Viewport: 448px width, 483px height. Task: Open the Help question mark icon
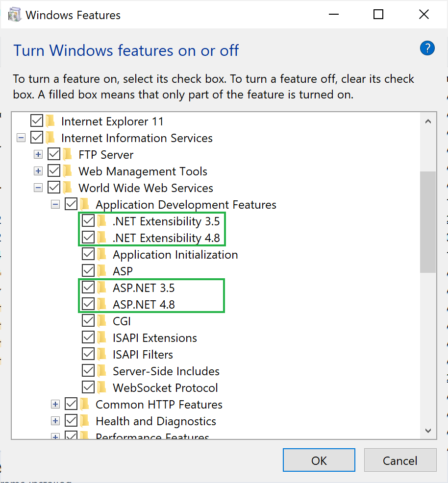427,48
